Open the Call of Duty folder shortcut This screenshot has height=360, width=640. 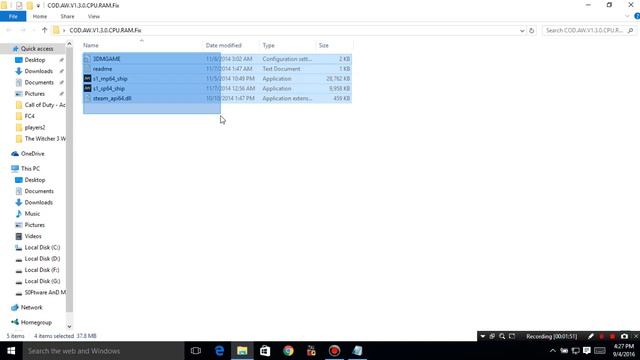[x=44, y=105]
